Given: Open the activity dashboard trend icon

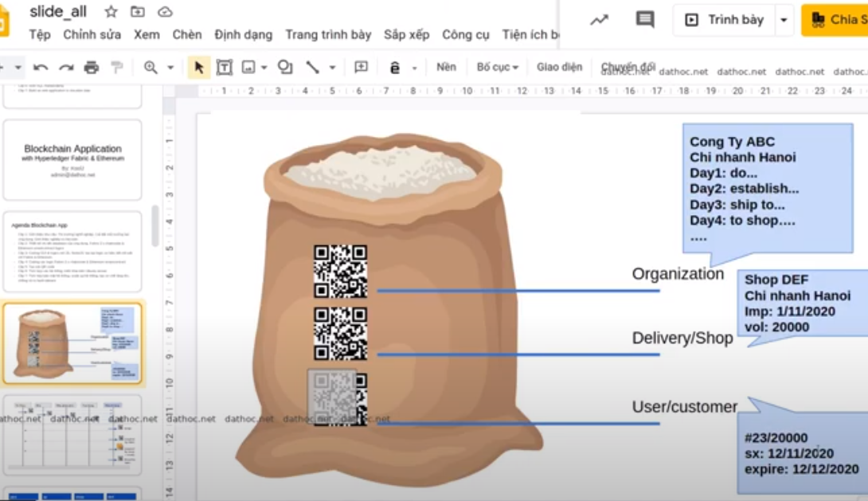Looking at the screenshot, I should coord(599,21).
